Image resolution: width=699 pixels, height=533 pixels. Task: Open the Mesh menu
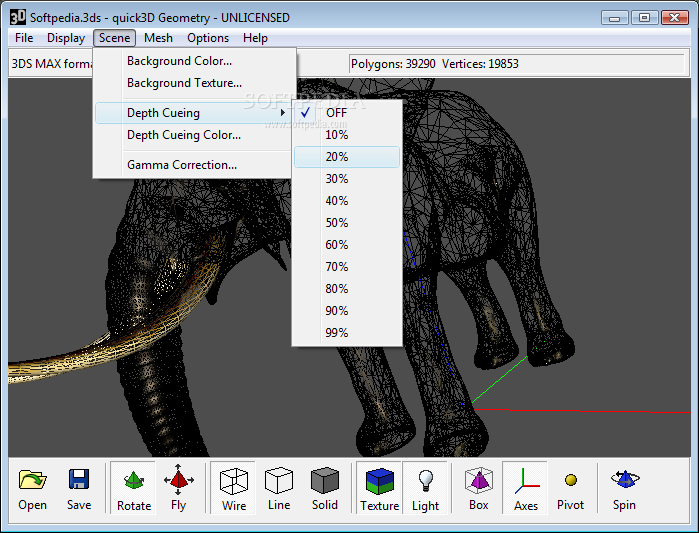pyautogui.click(x=158, y=38)
